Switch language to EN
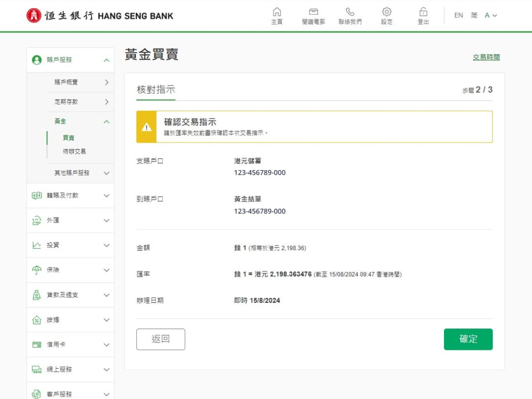Screen dimensions: 532x399 click(x=458, y=15)
